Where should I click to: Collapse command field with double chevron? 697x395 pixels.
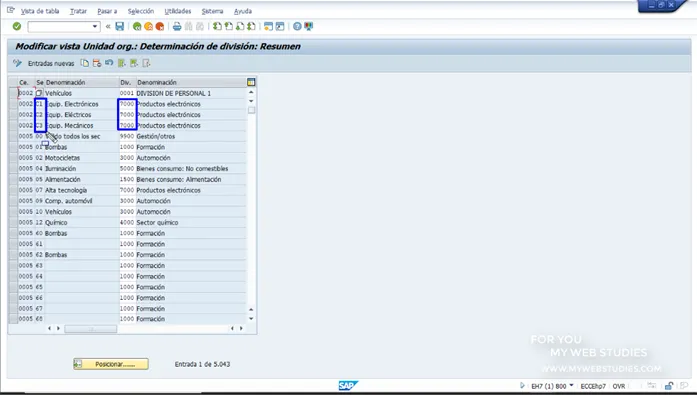pyautogui.click(x=108, y=27)
